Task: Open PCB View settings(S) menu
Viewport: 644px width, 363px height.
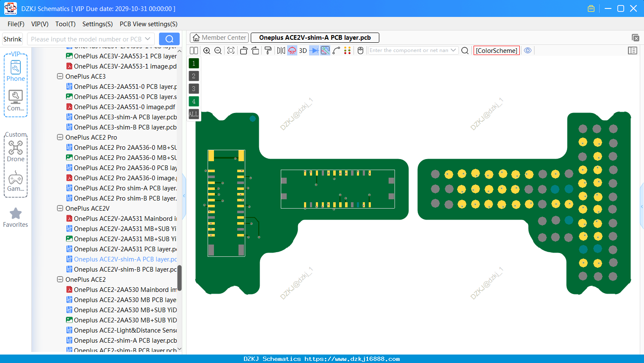Action: click(148, 24)
